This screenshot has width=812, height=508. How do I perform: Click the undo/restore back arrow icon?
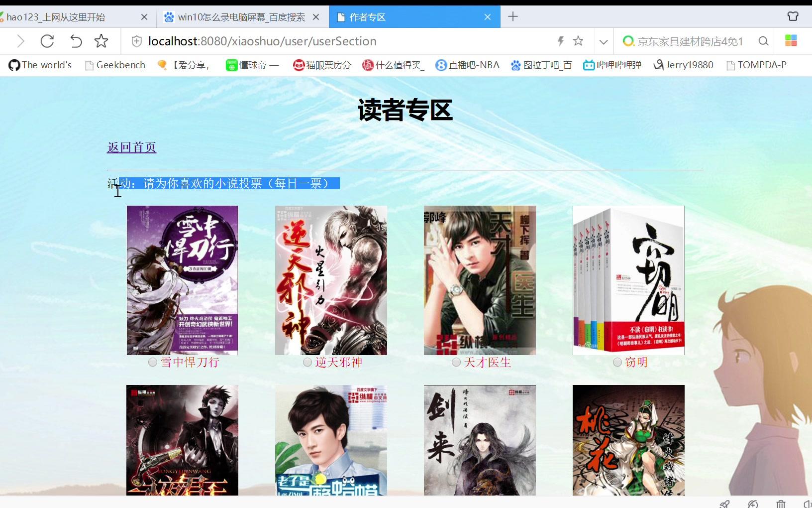pos(76,41)
